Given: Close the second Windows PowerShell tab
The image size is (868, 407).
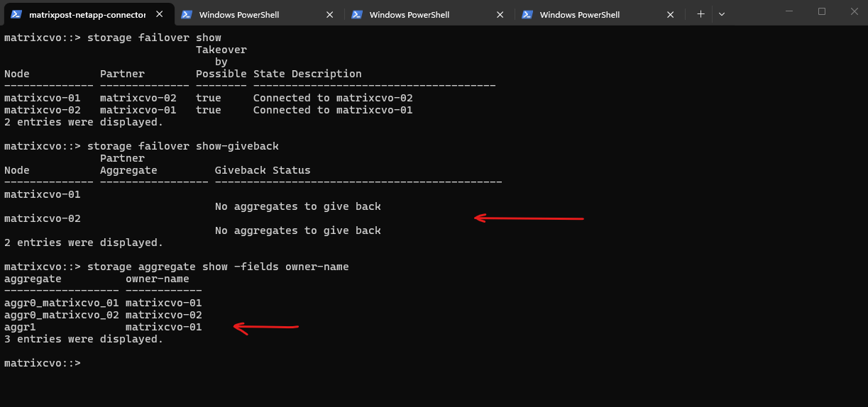Looking at the screenshot, I should pyautogui.click(x=330, y=14).
